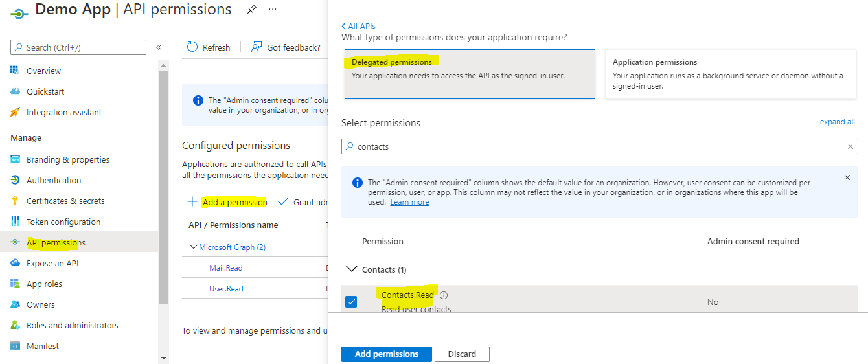Click the Authentication icon
Screen dimensions: 868x364
[x=15, y=180]
